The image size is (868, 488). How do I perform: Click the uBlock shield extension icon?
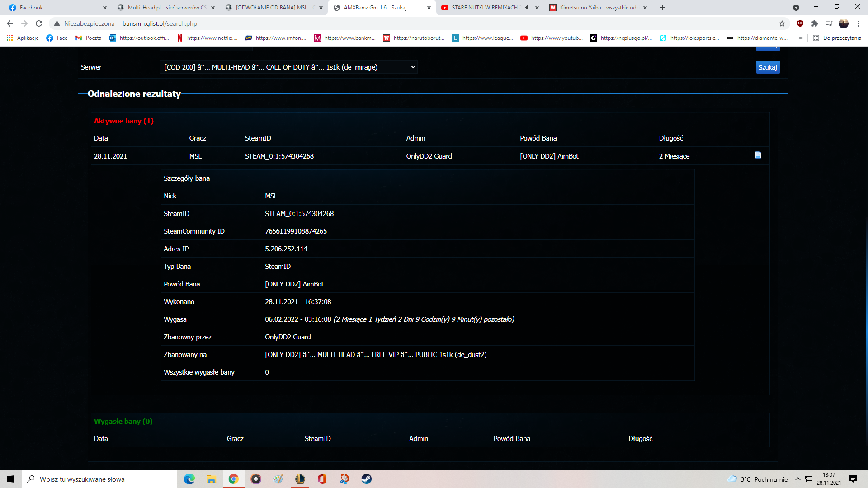click(800, 23)
